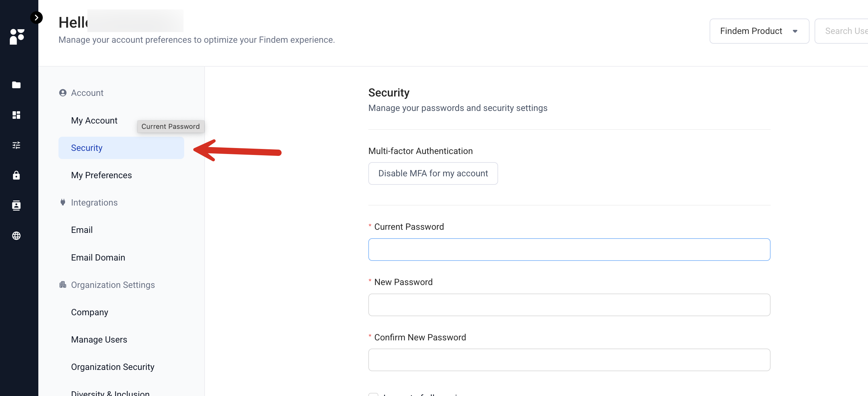868x396 pixels.
Task: Click Disable MFA for my account button
Action: [433, 173]
